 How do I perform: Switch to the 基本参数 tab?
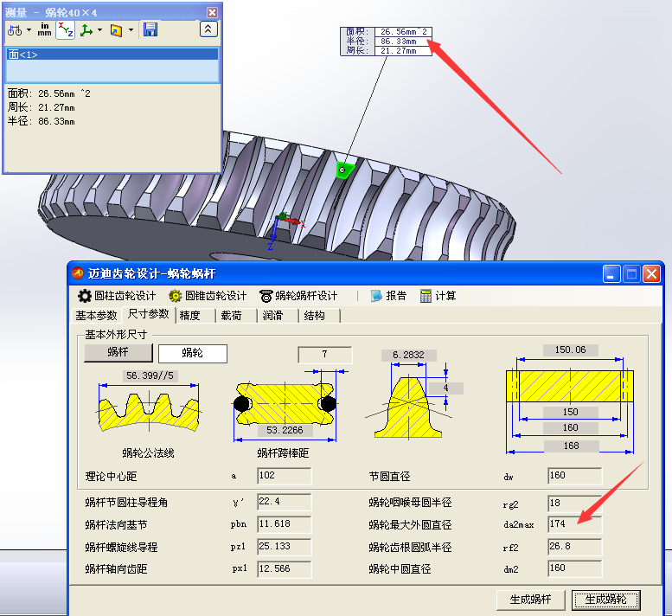pyautogui.click(x=96, y=316)
